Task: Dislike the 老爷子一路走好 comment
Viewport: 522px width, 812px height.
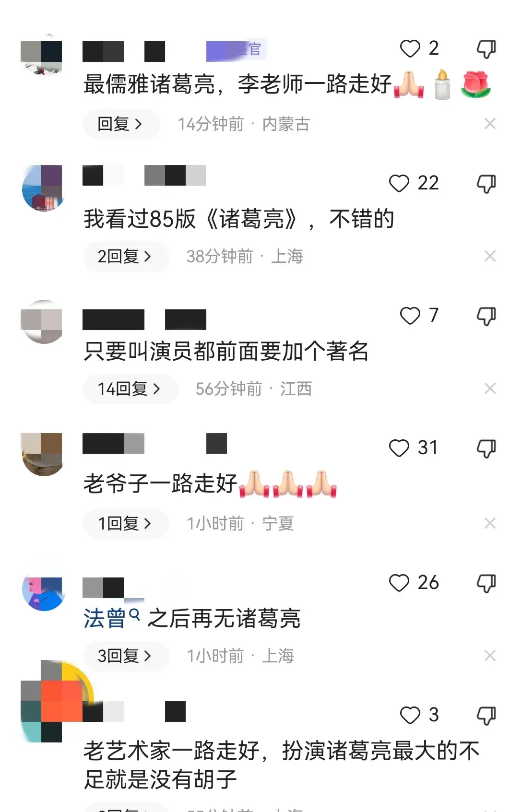Action: tap(486, 448)
